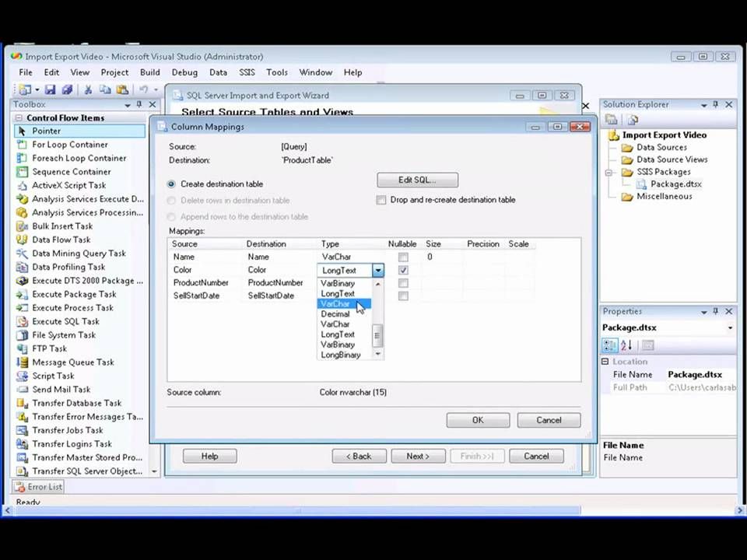
Task: Open the Debug menu
Action: pyautogui.click(x=184, y=72)
